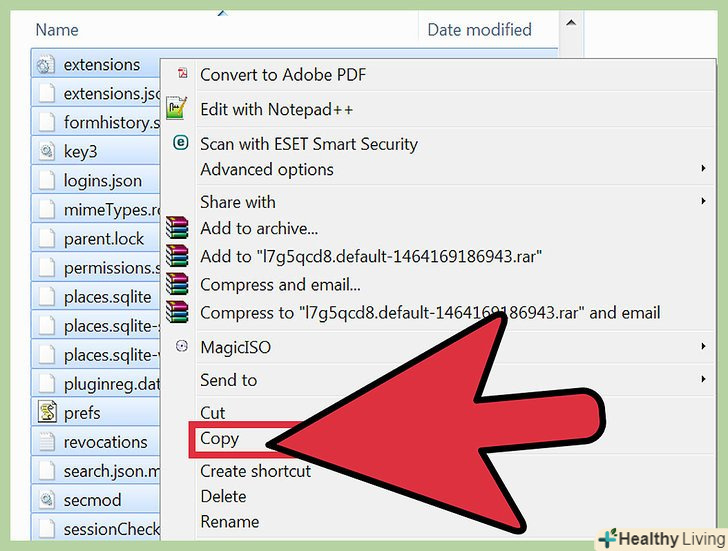Screen dimensions: 728x551
Task: Select the revocations file name
Action: pyautogui.click(x=106, y=442)
